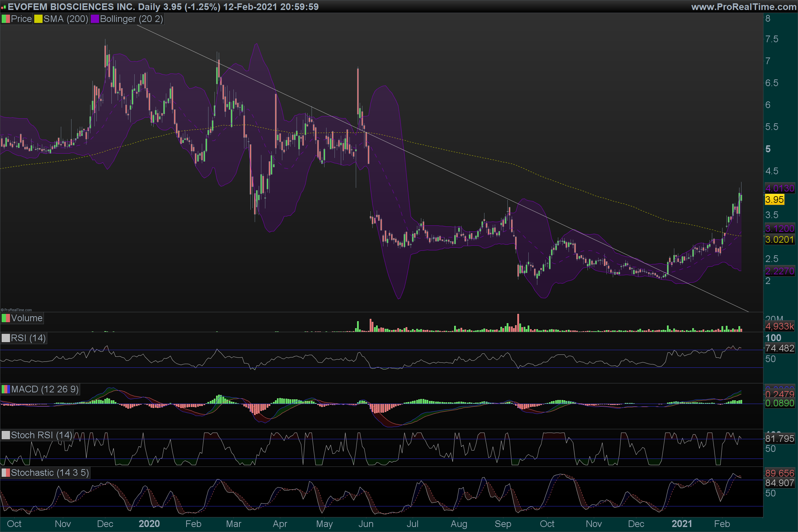Click the purple Bollinger (20 2) legend swatch
This screenshot has width=798, height=532.
click(x=95, y=19)
